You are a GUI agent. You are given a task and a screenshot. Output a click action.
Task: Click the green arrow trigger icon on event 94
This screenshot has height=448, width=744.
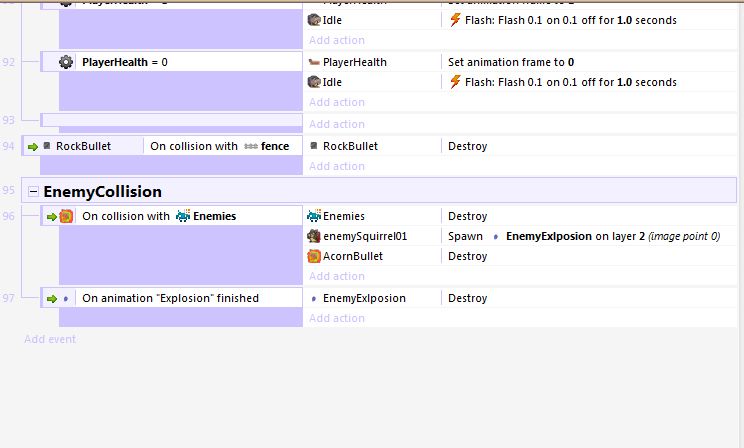pyautogui.click(x=32, y=146)
